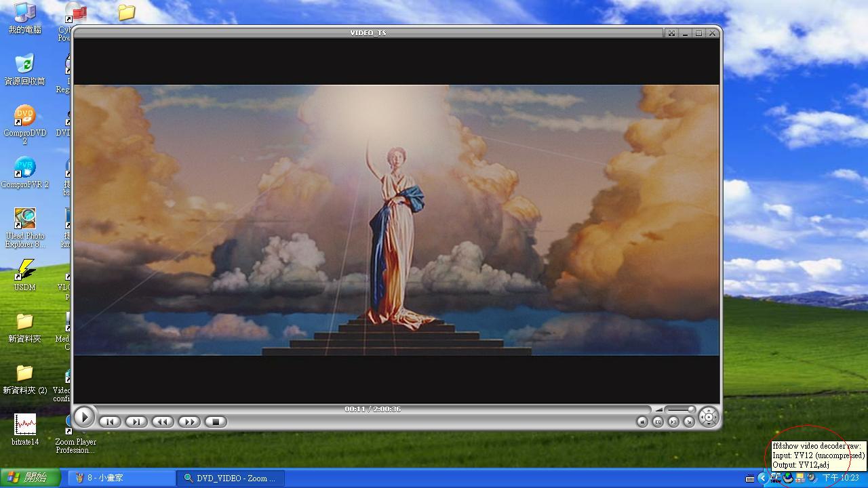Screen dimensions: 868x488
Task: Click the round navigation pad control
Action: [x=709, y=417]
